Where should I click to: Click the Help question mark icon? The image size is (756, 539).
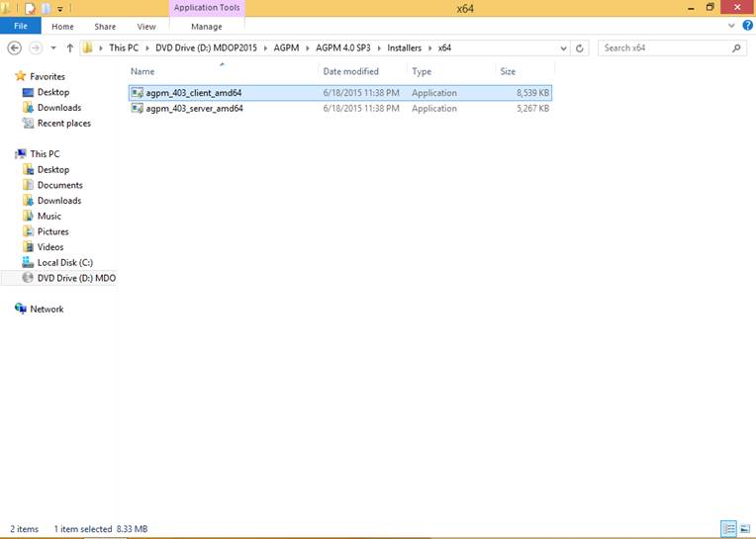[747, 27]
